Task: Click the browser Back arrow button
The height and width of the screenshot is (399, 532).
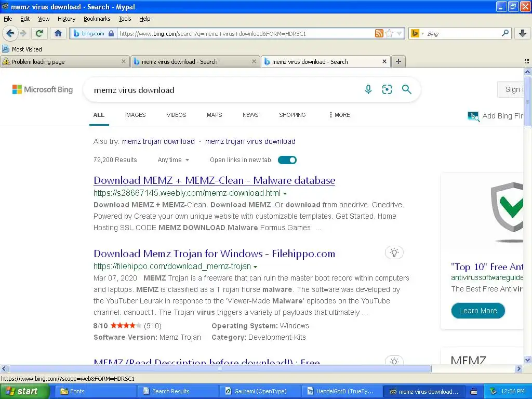Action: coord(10,33)
